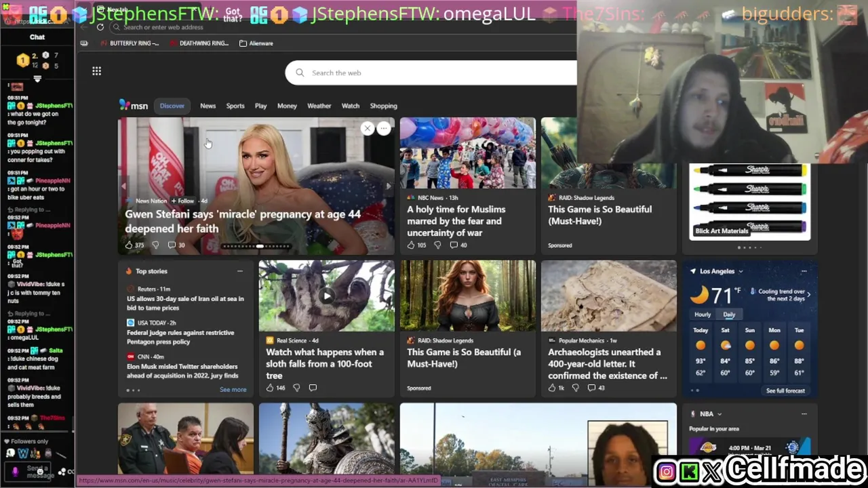This screenshot has width=868, height=488.
Task: Open more options on Gwen Stefani card
Action: point(384,128)
